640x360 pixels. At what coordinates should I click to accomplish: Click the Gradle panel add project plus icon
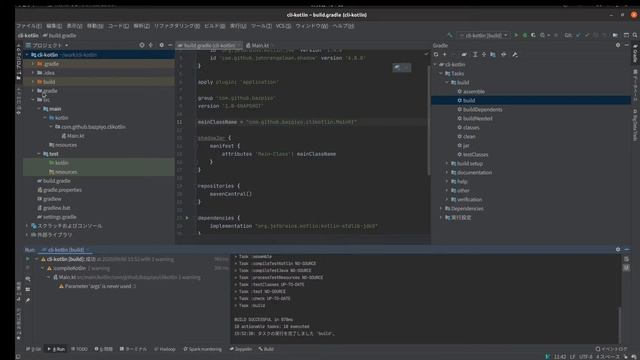445,54
